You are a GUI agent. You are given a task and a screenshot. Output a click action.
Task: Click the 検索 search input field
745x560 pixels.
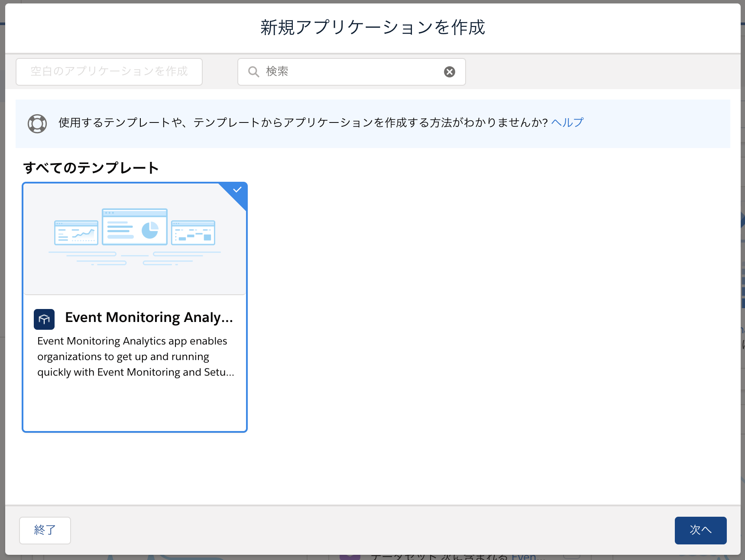351,72
